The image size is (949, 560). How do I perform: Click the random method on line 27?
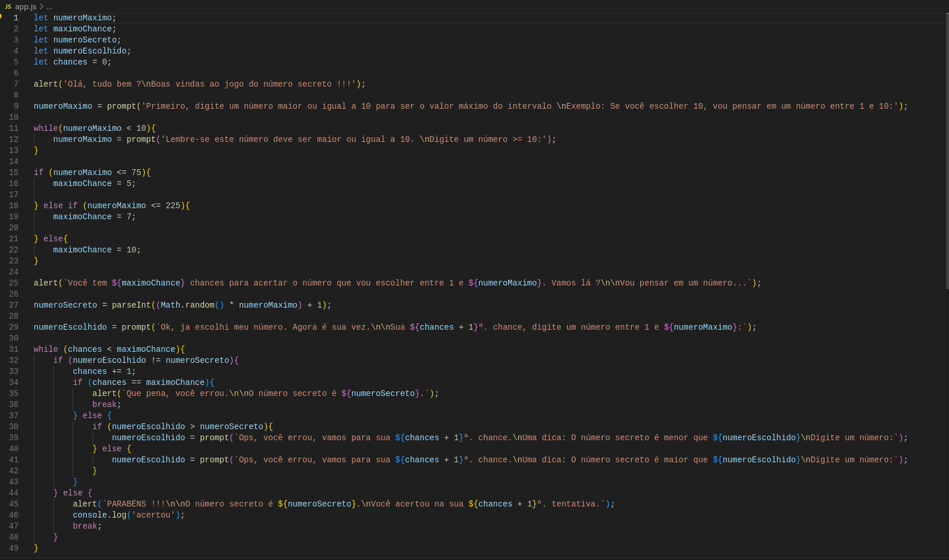point(200,305)
